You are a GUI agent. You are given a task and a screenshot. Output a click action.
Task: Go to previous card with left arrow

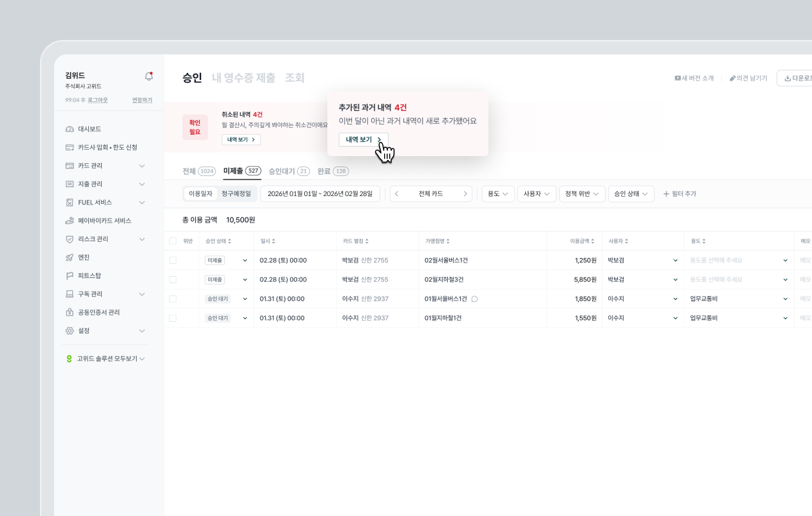[x=396, y=193]
